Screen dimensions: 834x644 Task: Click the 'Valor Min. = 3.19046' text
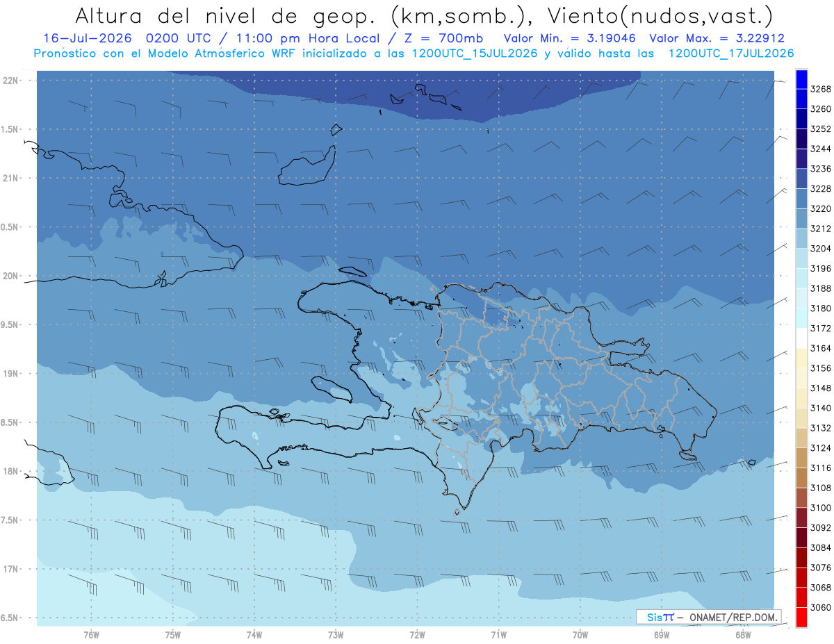point(569,38)
